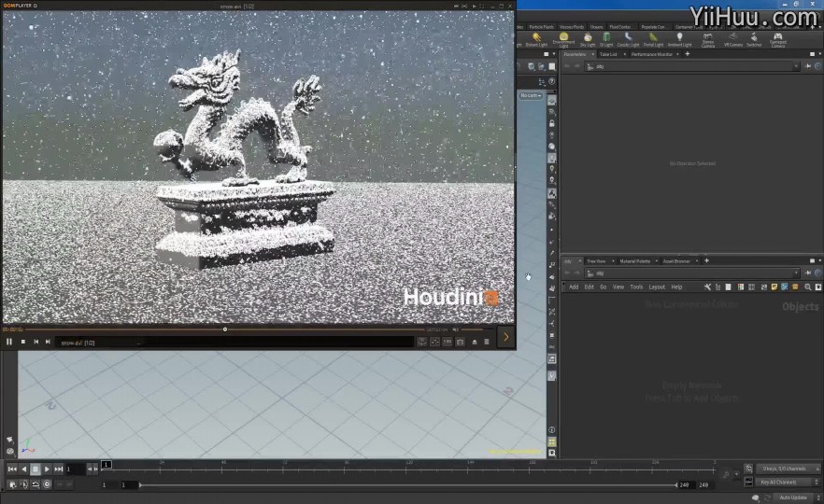Jump to first frame in Houdini playbar
824x504 pixels.
tap(12, 469)
